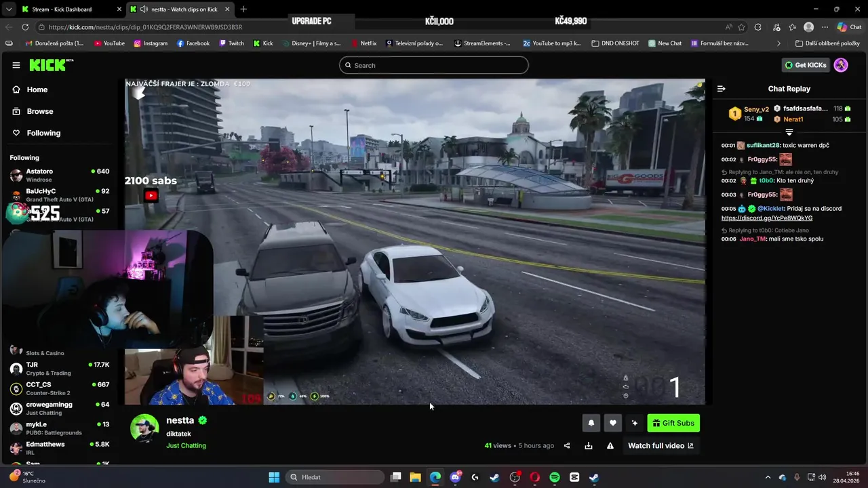Open the Windows Start menu
Viewport: 868px width, 488px height.
[274, 477]
